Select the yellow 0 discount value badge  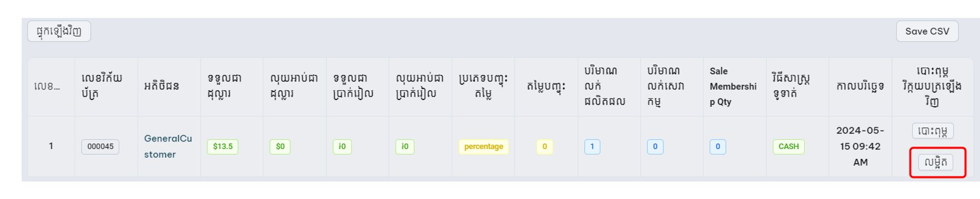coord(544,147)
